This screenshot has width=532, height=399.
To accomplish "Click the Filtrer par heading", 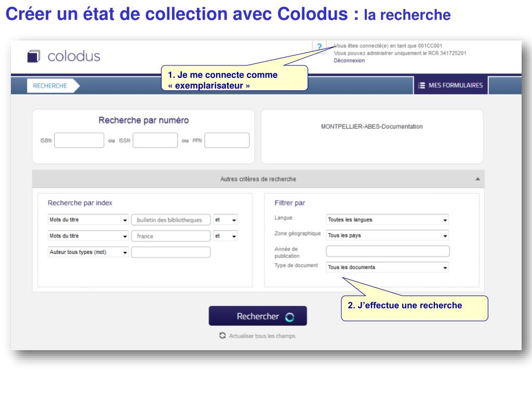I will pos(290,203).
